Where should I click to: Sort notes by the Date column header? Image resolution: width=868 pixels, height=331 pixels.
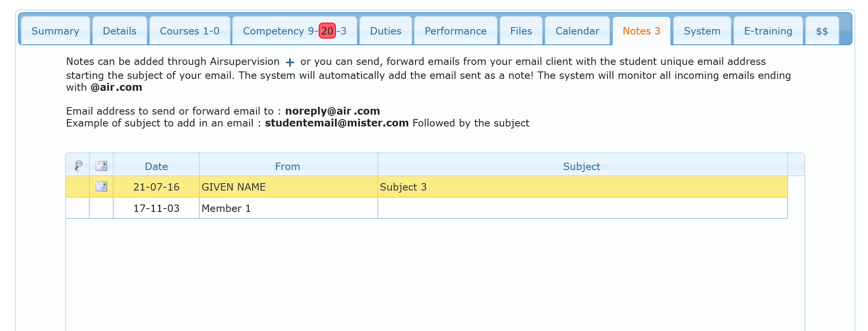(156, 166)
